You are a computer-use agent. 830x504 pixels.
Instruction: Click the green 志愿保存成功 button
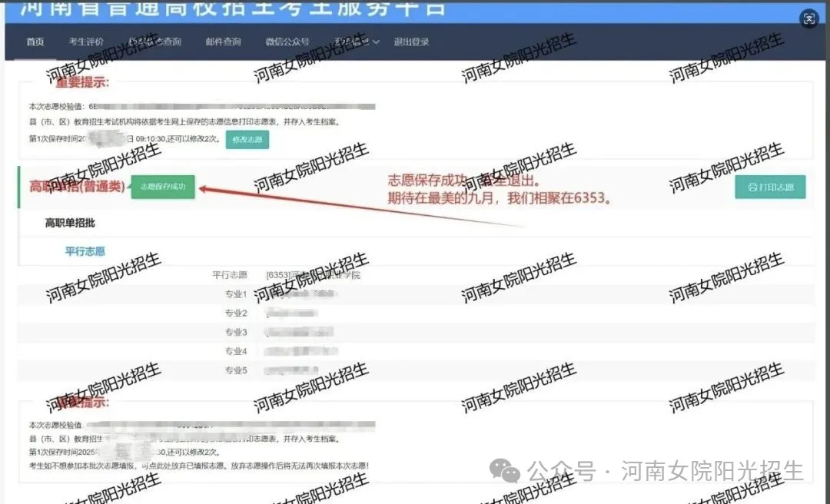[x=163, y=187]
